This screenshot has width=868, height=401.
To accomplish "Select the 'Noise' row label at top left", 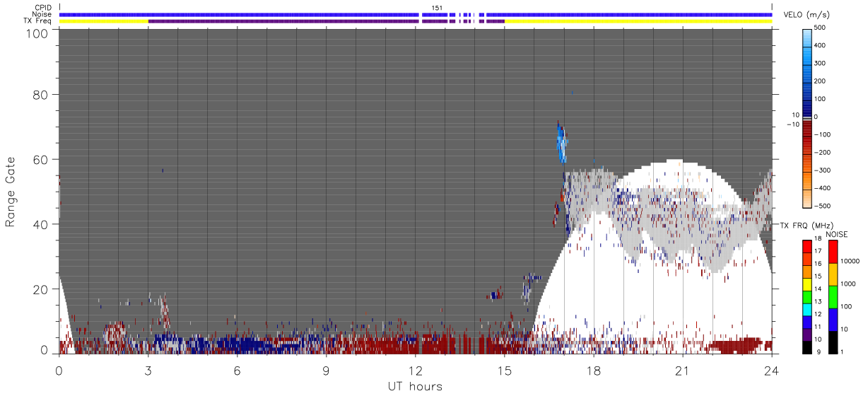I will point(43,14).
